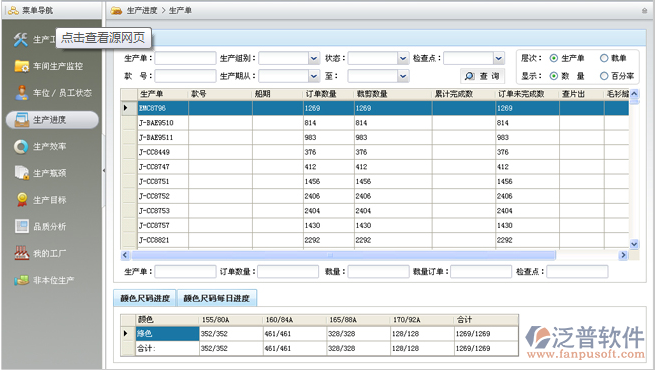Select the 生产单 radio for 层次
The height and width of the screenshot is (370, 655).
point(553,58)
